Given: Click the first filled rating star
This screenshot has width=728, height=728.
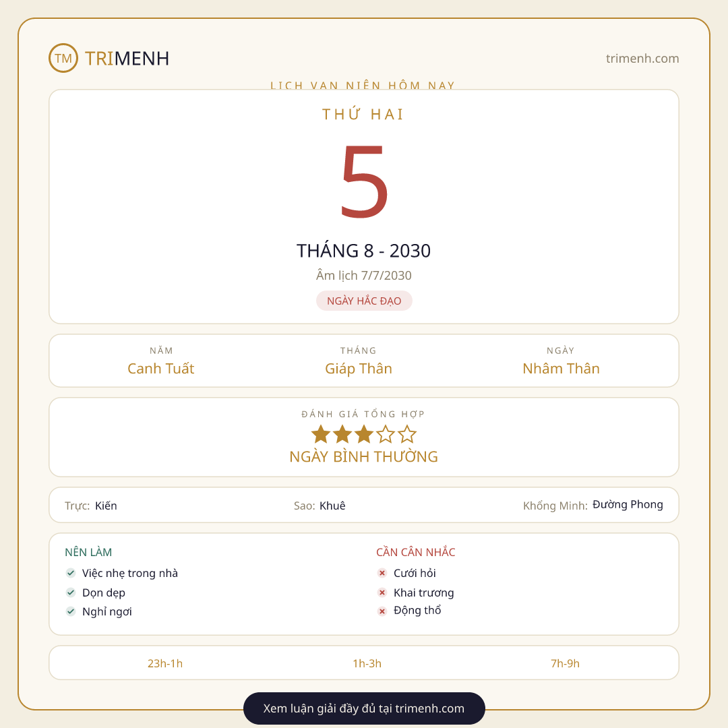Looking at the screenshot, I should pyautogui.click(x=321, y=435).
